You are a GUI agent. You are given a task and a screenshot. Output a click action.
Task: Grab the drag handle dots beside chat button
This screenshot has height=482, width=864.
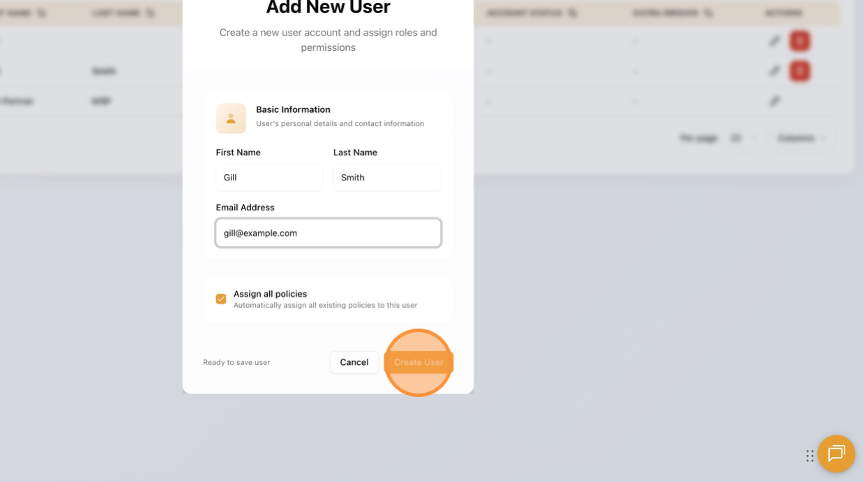810,456
